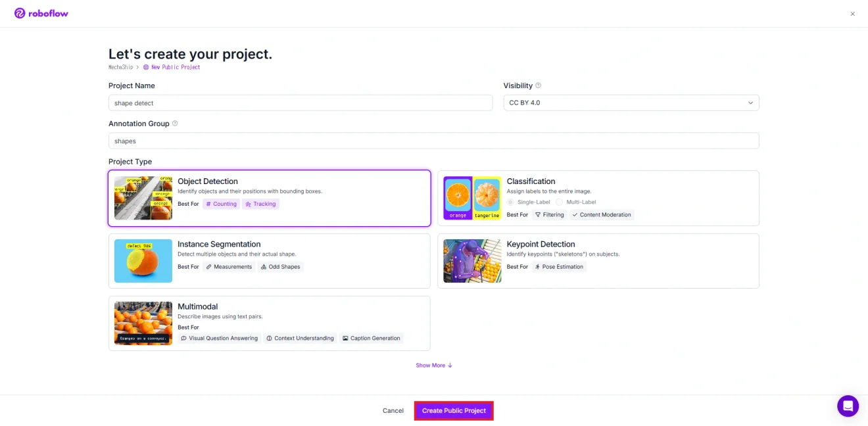This screenshot has width=868, height=426.
Task: Click the Visibility help icon
Action: pyautogui.click(x=538, y=85)
